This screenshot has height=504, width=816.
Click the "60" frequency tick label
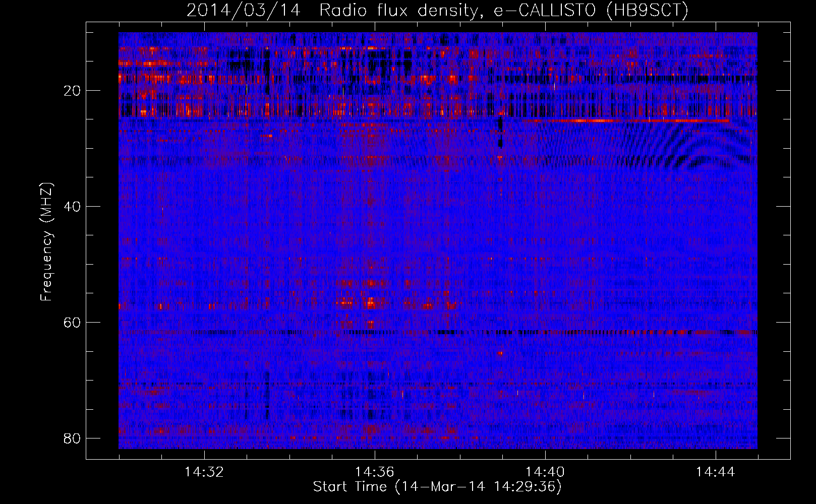[x=73, y=323]
